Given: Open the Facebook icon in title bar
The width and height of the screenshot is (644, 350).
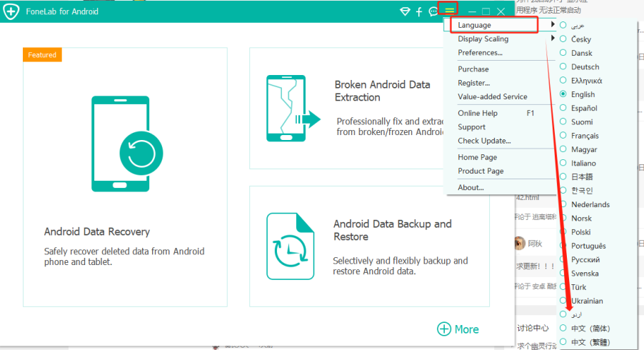Looking at the screenshot, I should tap(419, 11).
